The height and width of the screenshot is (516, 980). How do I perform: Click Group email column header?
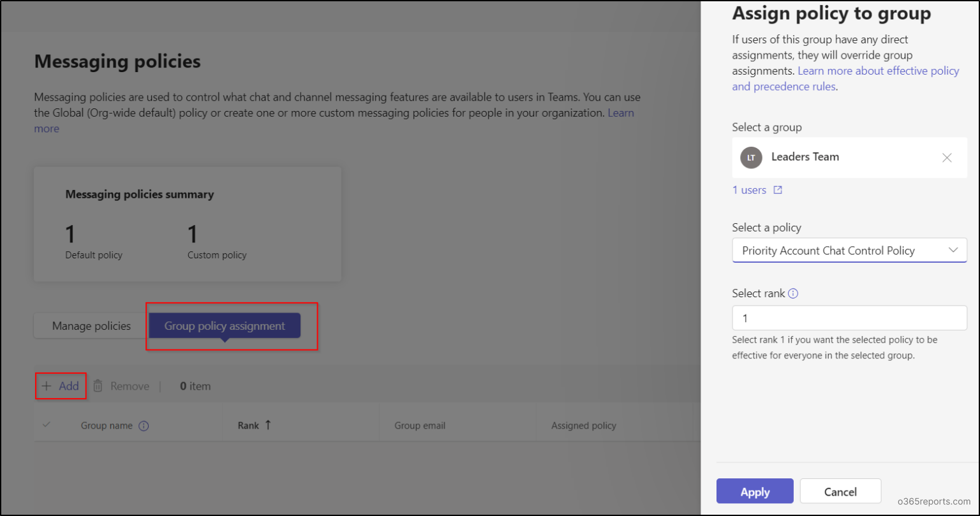click(x=420, y=425)
